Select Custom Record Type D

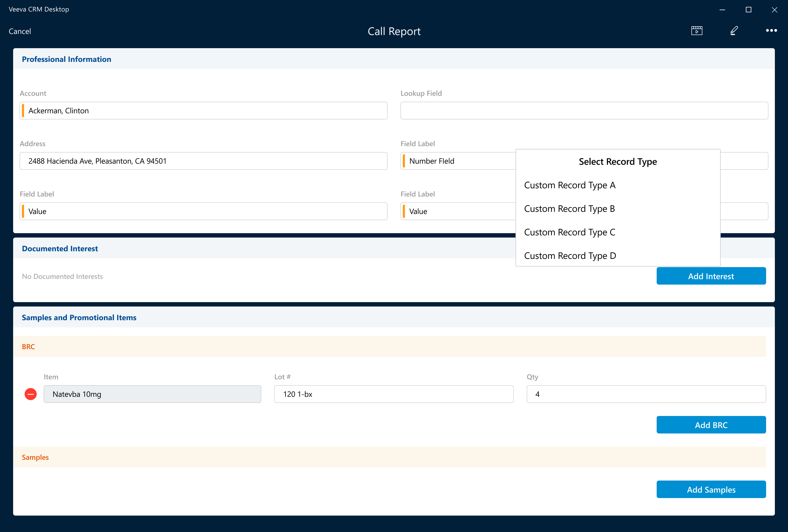pyautogui.click(x=570, y=256)
